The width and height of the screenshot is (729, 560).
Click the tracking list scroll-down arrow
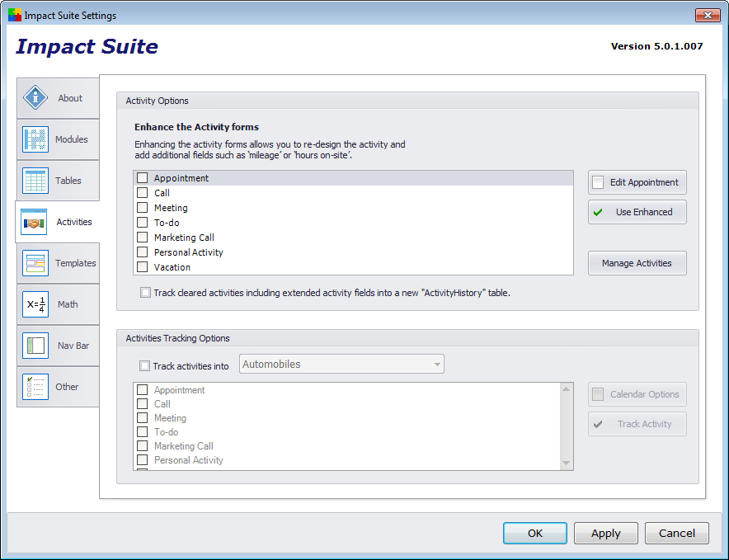[x=567, y=463]
